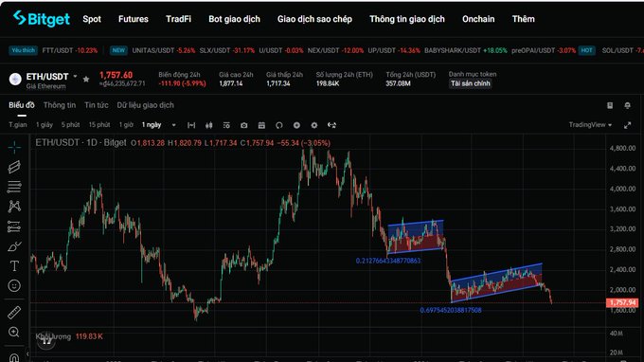Expand the ETH/USDT pair selector arrow
644x362 pixels.
(x=75, y=77)
